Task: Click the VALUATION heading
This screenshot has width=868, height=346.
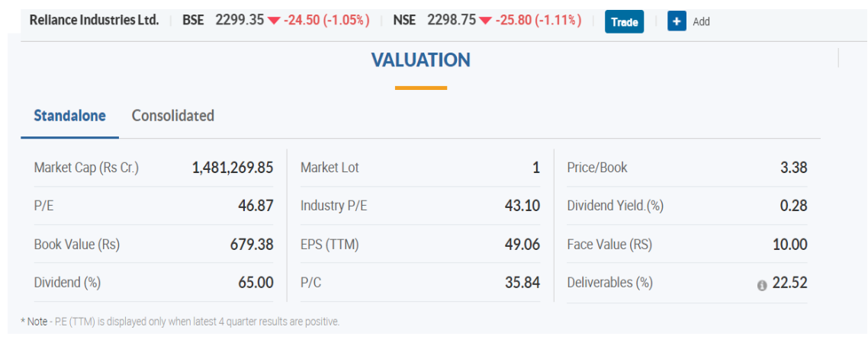Action: click(421, 59)
